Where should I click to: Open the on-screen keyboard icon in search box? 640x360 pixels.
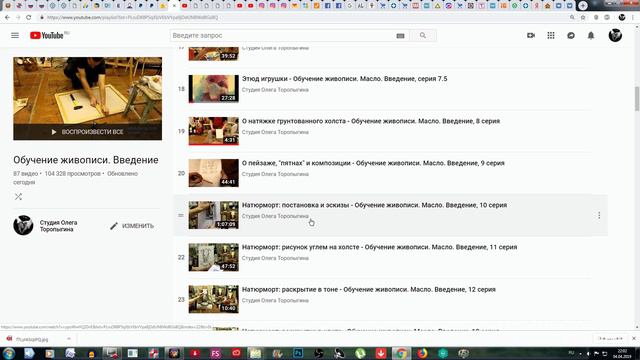pos(400,36)
